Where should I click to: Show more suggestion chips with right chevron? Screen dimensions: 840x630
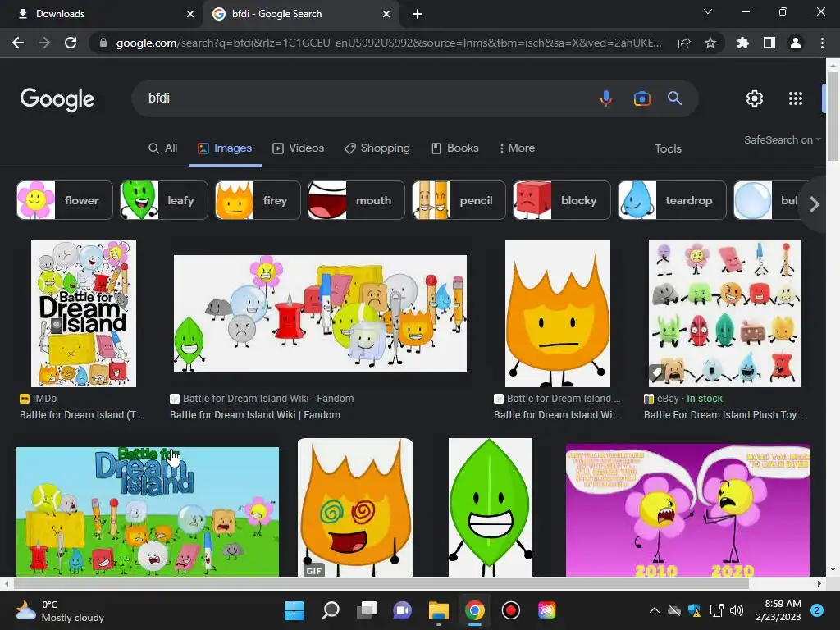(815, 204)
